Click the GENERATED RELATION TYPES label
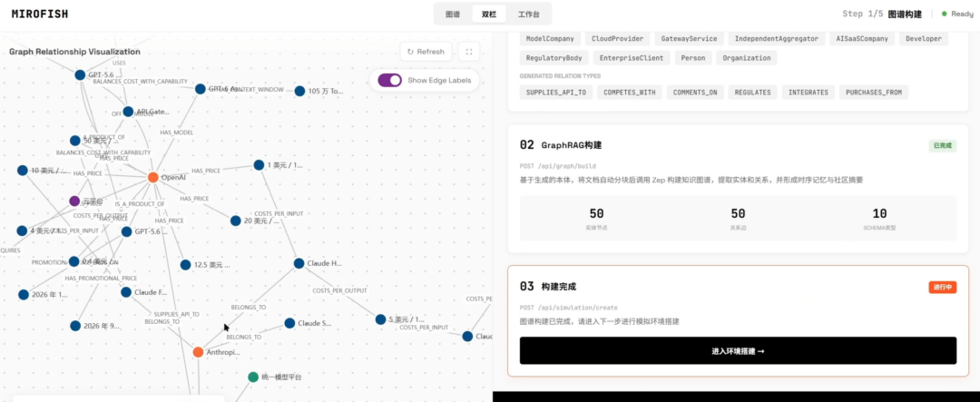980x402 pixels. click(560, 75)
